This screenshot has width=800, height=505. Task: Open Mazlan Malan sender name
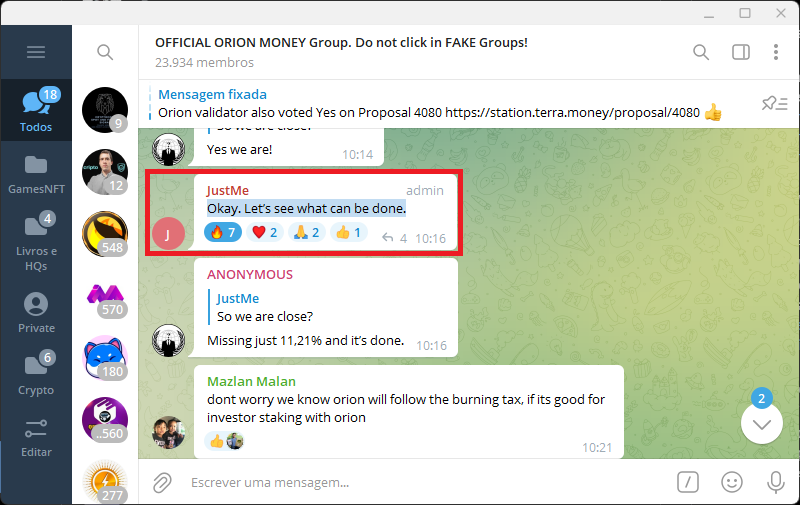(x=251, y=382)
